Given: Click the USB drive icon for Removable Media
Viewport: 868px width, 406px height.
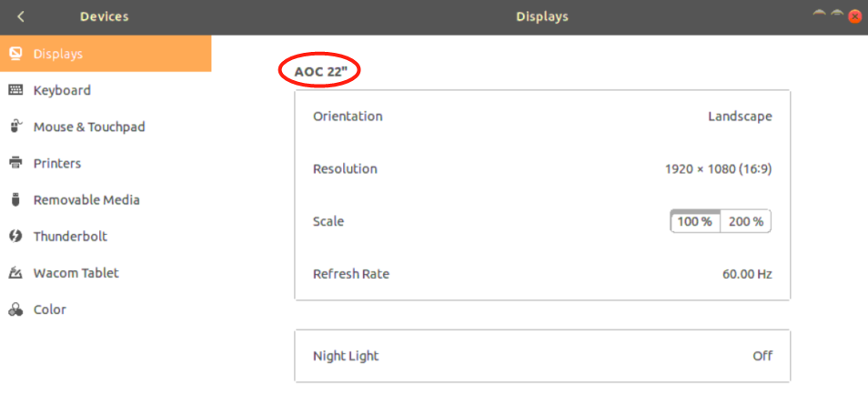Looking at the screenshot, I should pyautogui.click(x=15, y=199).
